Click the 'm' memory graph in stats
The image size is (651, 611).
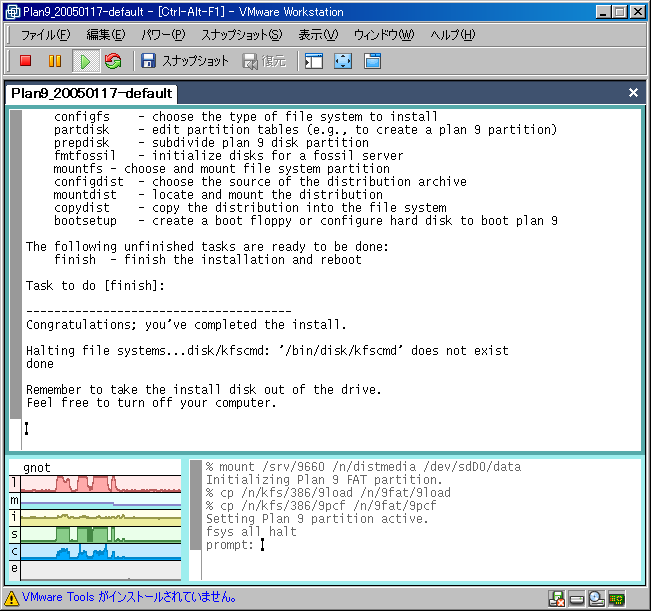point(101,501)
